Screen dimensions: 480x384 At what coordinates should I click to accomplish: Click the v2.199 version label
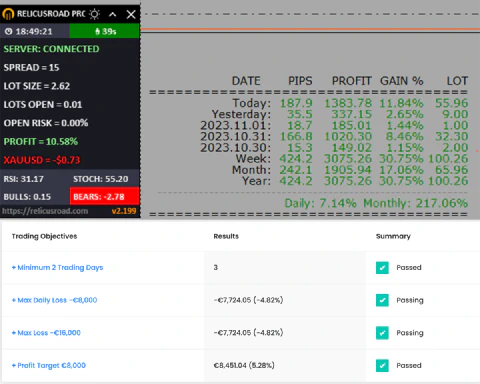click(124, 211)
